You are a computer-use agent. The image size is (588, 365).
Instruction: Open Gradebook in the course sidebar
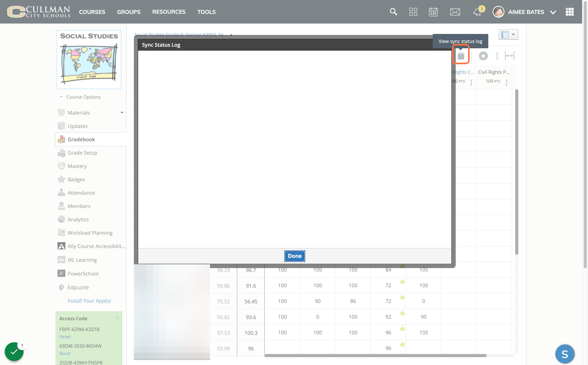click(91, 139)
